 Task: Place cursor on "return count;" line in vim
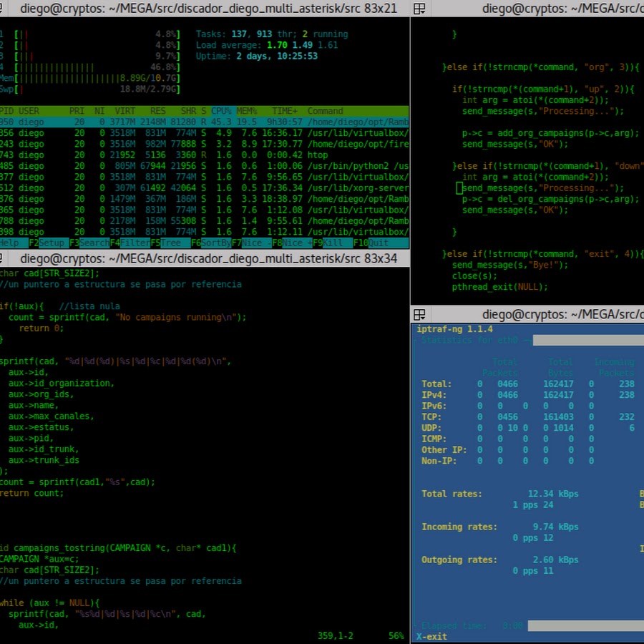(32, 493)
